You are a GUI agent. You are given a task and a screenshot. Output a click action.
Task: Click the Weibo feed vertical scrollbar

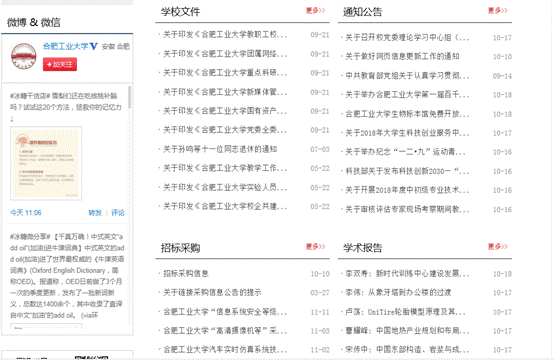tap(130, 97)
